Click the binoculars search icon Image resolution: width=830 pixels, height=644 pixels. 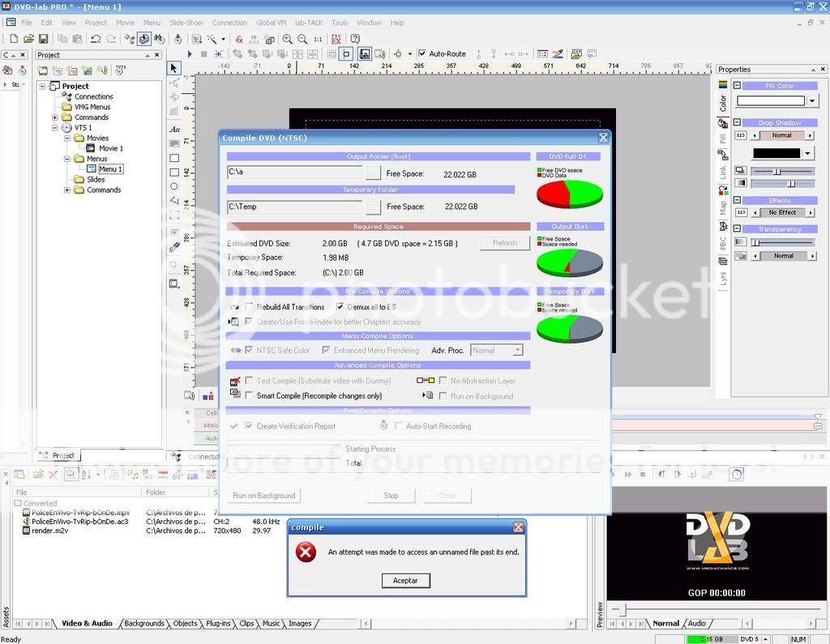click(159, 39)
